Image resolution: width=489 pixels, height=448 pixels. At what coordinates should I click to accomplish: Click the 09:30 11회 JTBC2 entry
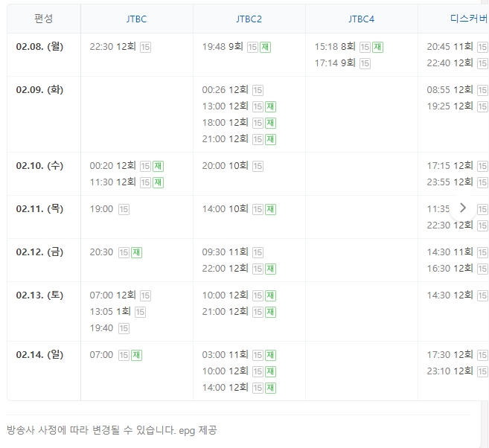225,252
